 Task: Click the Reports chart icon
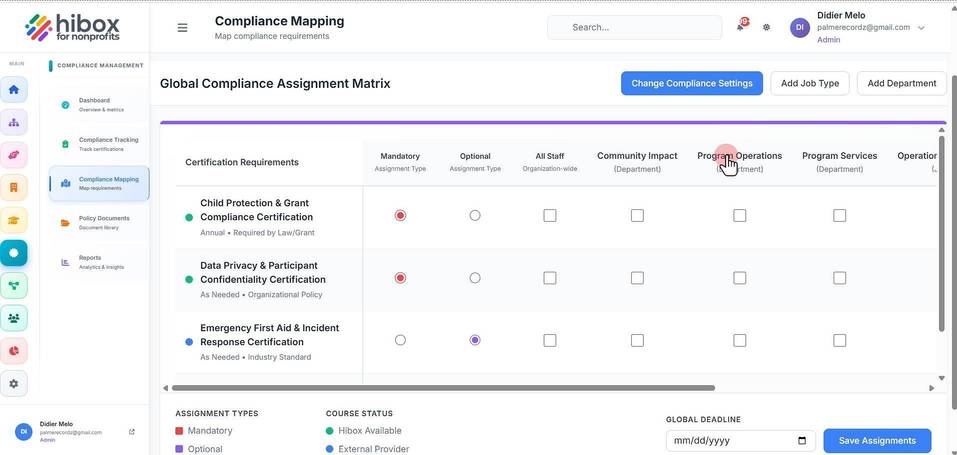65,262
